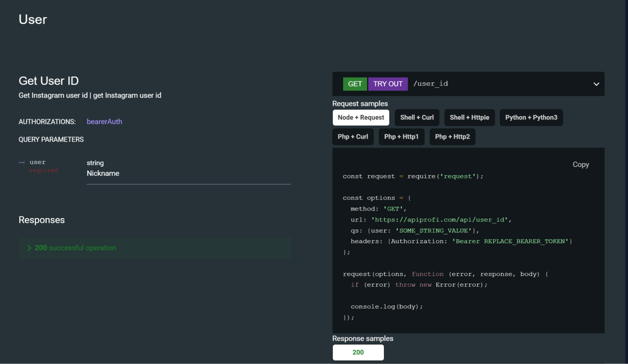Click the Python + Python3 tab icon
Viewport: 628px width, 364px height.
tap(531, 117)
